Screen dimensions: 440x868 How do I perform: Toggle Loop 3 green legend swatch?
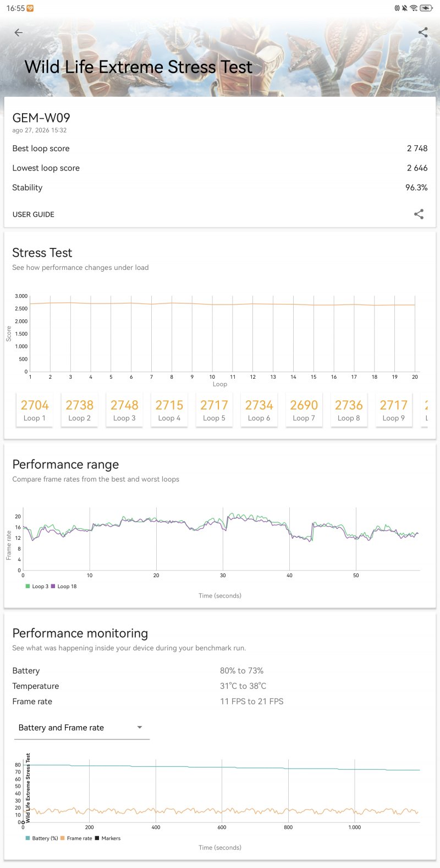(28, 587)
